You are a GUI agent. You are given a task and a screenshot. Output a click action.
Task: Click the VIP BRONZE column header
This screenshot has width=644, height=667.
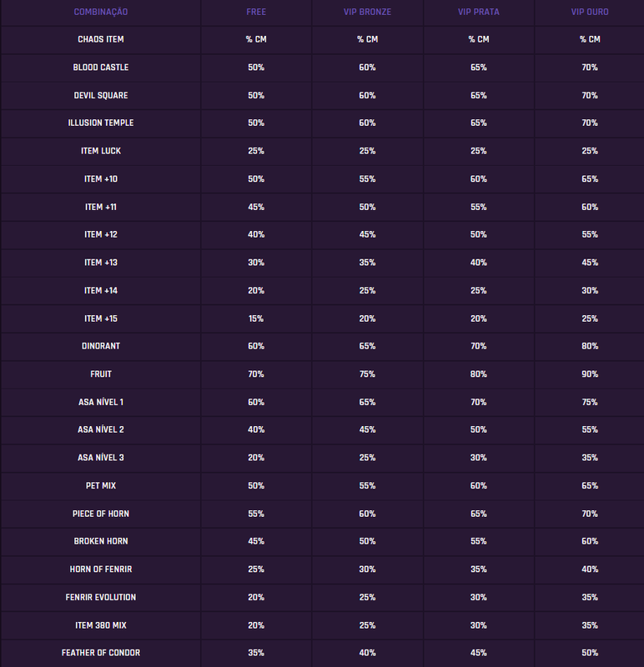(367, 12)
